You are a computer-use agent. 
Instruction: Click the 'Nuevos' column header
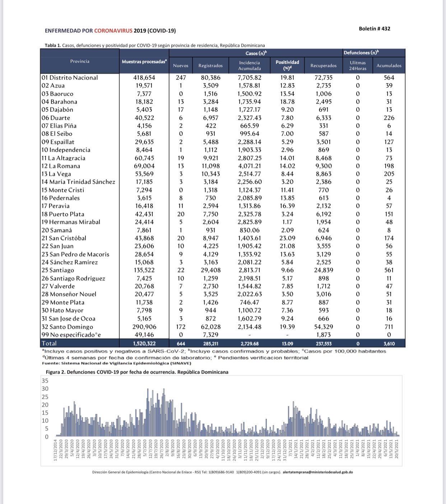click(x=181, y=65)
